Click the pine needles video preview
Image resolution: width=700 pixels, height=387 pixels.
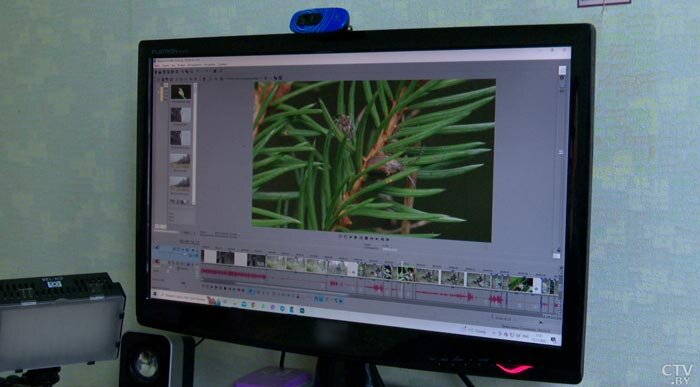click(373, 160)
